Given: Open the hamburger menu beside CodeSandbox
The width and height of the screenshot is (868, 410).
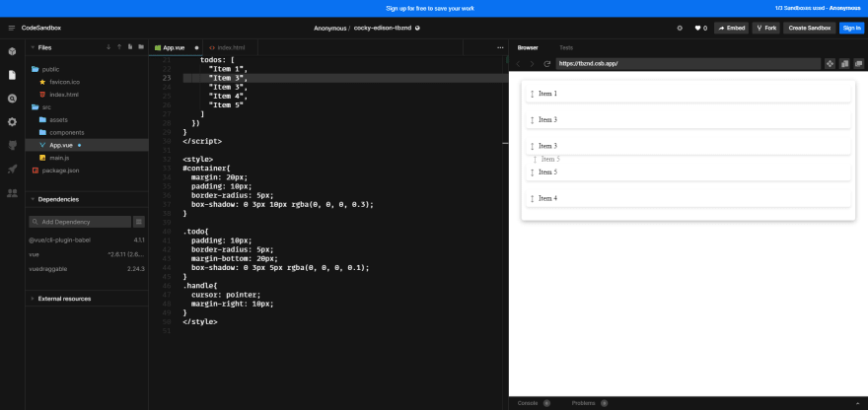Looking at the screenshot, I should pyautogui.click(x=12, y=28).
